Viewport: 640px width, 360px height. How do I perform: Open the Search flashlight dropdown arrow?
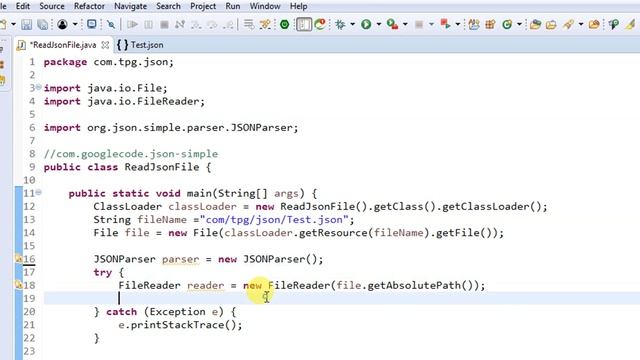click(x=581, y=24)
